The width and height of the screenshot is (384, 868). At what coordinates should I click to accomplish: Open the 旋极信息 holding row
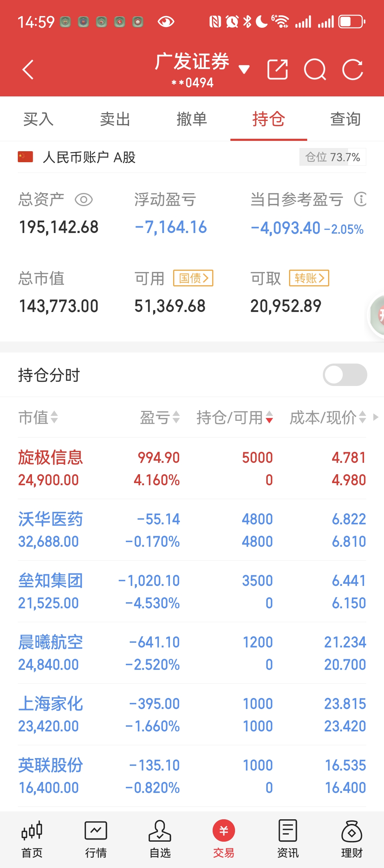click(192, 469)
